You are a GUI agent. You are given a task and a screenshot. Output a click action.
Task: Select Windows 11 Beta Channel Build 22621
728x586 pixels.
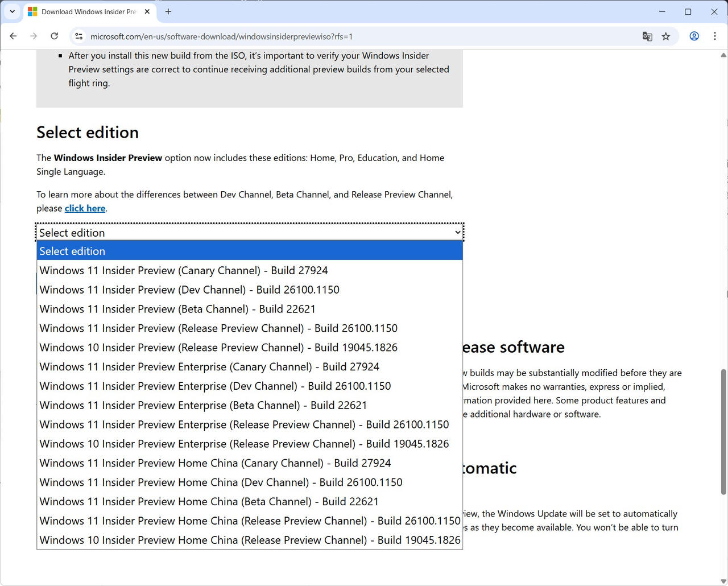pyautogui.click(x=250, y=309)
